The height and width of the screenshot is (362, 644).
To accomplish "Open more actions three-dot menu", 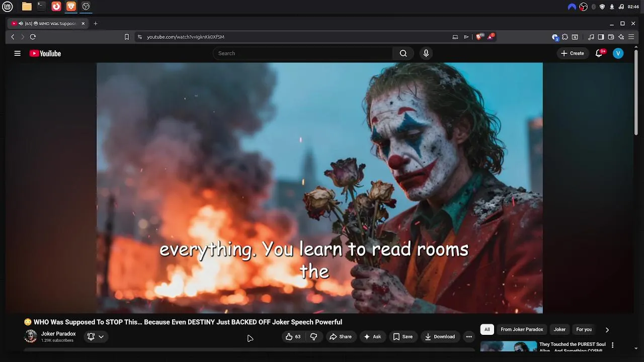I will tap(469, 337).
